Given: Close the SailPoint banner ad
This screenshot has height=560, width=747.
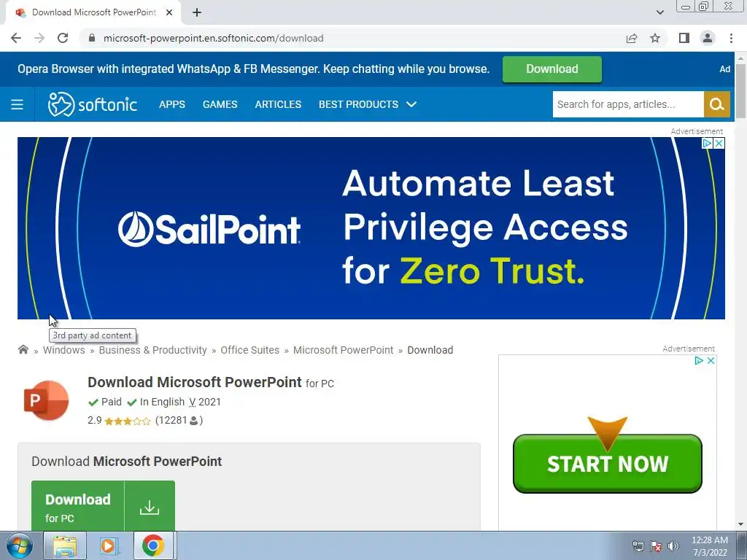Looking at the screenshot, I should [719, 144].
